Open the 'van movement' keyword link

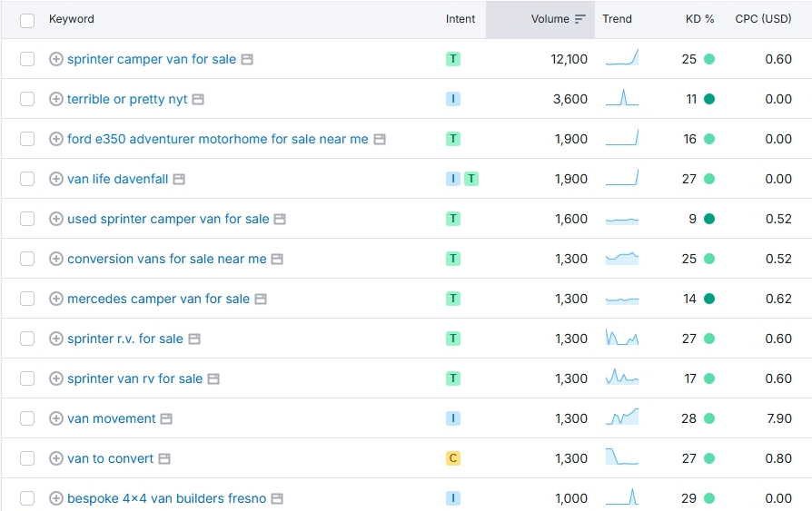112,418
